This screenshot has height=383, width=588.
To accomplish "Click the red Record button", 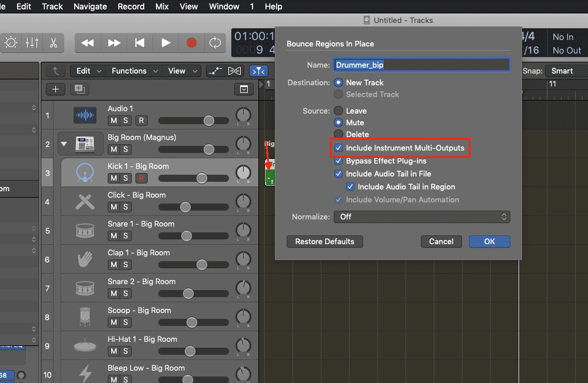I will 191,43.
